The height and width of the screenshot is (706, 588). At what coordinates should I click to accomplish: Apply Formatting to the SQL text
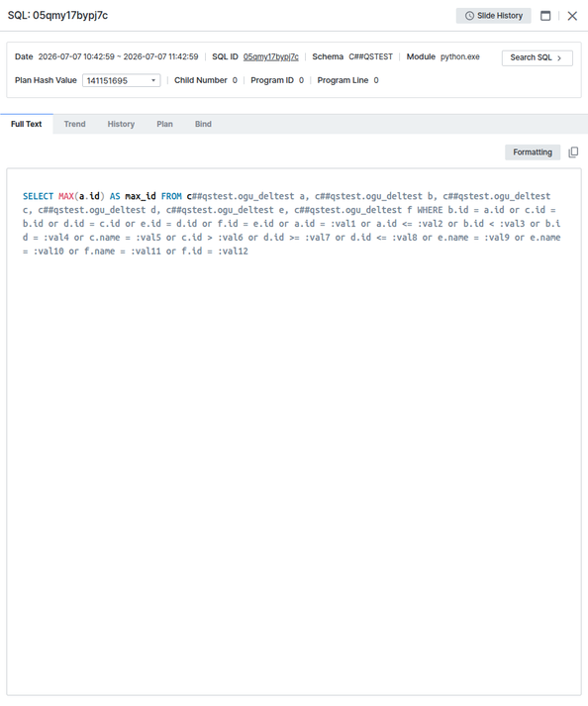533,152
